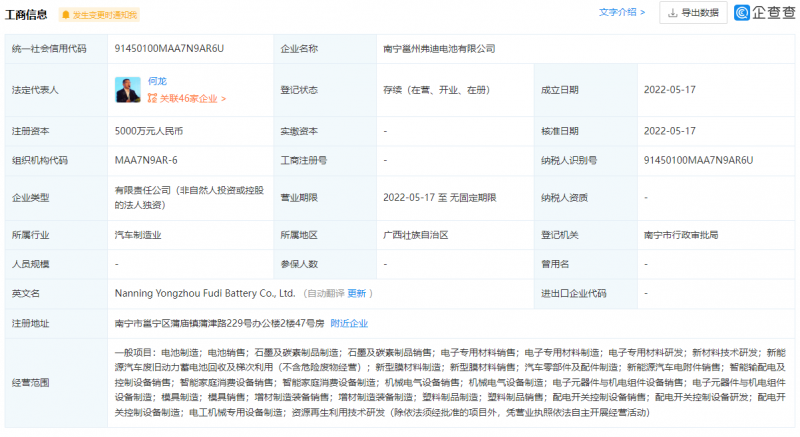Click the English name Nanning Yongzhou Fudi Battery
The width and height of the screenshot is (800, 437).
pyautogui.click(x=205, y=294)
